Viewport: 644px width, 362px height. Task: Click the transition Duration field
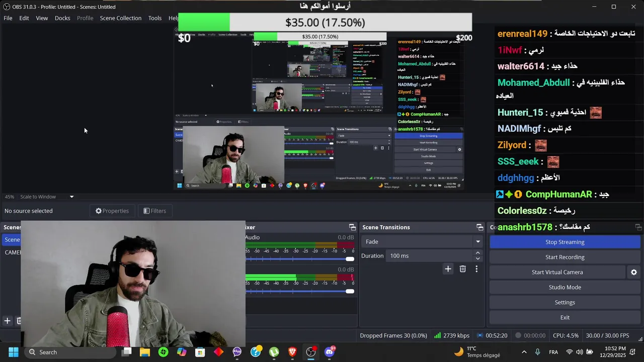(x=430, y=256)
